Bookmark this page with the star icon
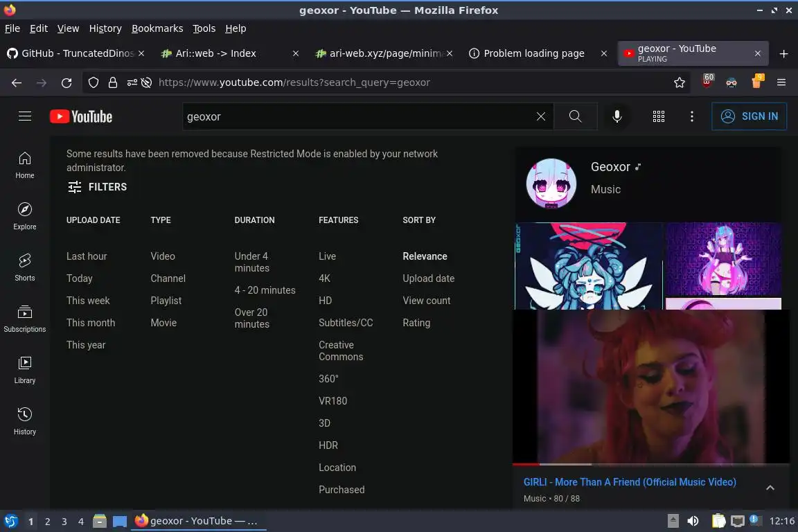This screenshot has width=798, height=532. click(680, 82)
